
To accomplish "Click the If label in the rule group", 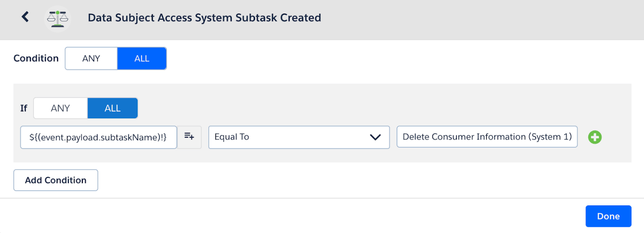I will click(x=23, y=108).
